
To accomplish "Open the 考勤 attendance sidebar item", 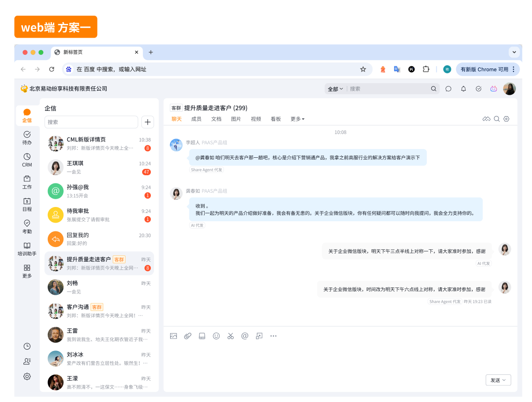I will 27,227.
